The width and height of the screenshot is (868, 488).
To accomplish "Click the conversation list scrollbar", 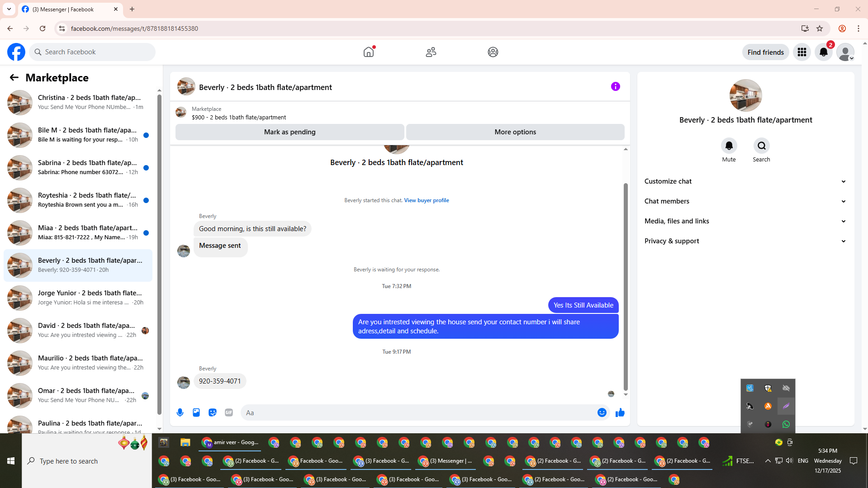I will tap(159, 254).
